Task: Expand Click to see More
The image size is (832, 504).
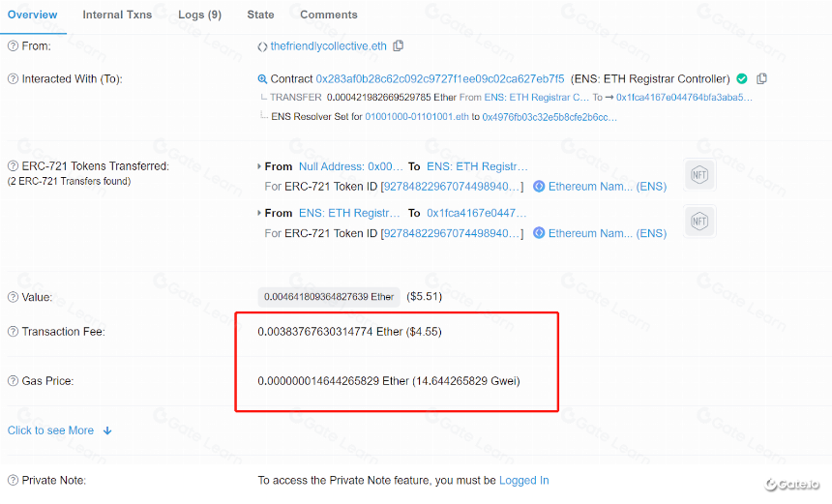Action: tap(59, 430)
